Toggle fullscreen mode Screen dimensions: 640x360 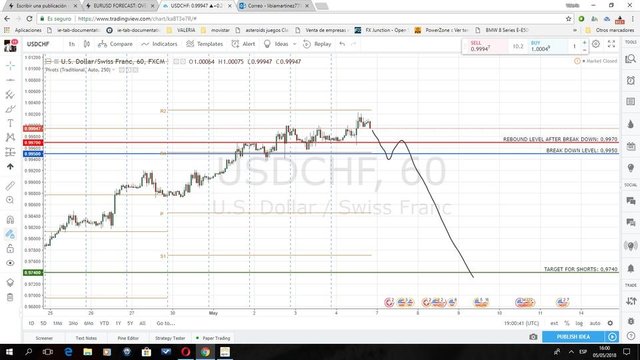click(x=611, y=44)
